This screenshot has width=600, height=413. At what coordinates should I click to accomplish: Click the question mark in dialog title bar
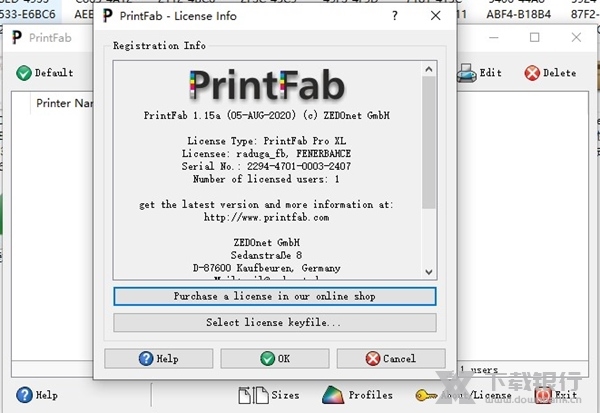pos(395,15)
